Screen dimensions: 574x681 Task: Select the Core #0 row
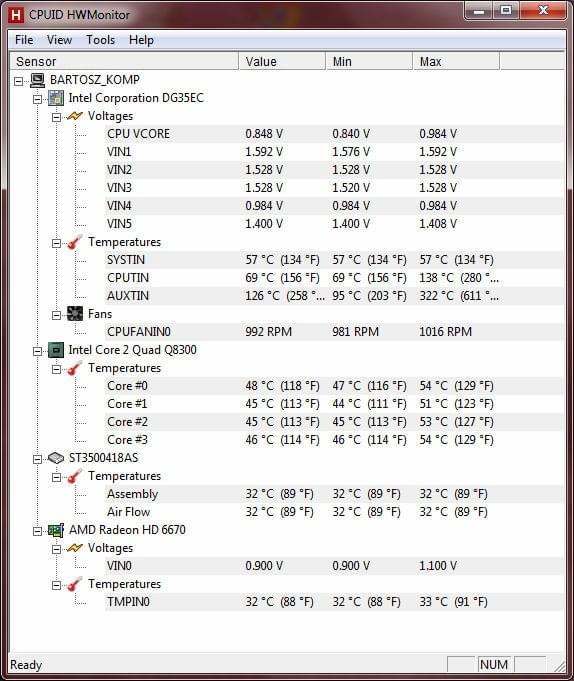coord(334,386)
